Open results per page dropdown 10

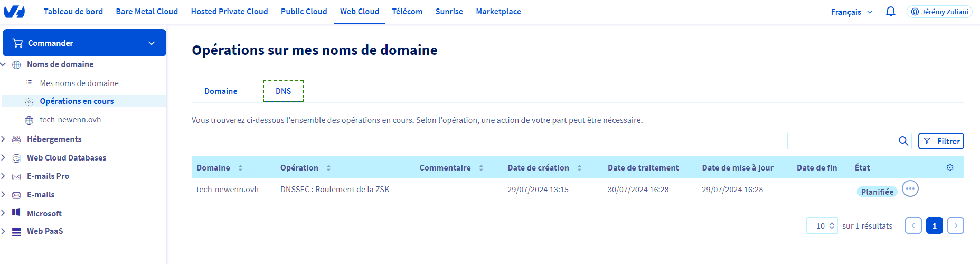(822, 225)
